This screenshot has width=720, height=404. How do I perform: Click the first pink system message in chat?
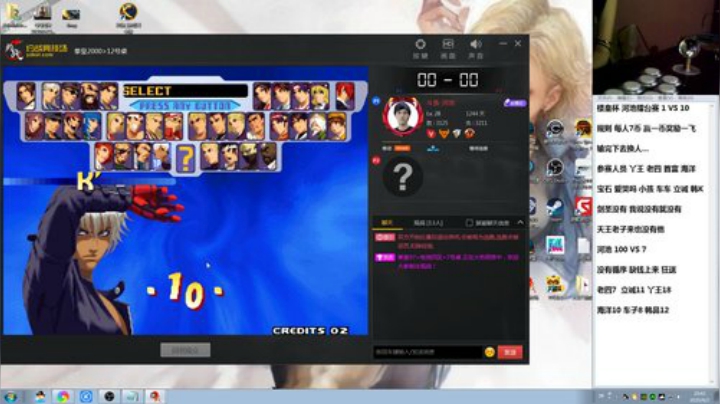447,241
